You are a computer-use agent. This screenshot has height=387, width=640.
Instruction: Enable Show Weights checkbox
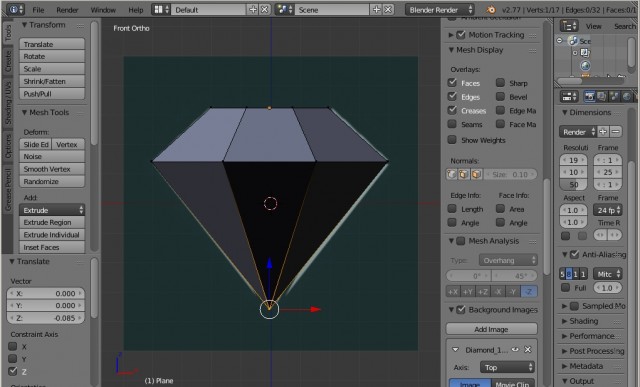[452, 140]
